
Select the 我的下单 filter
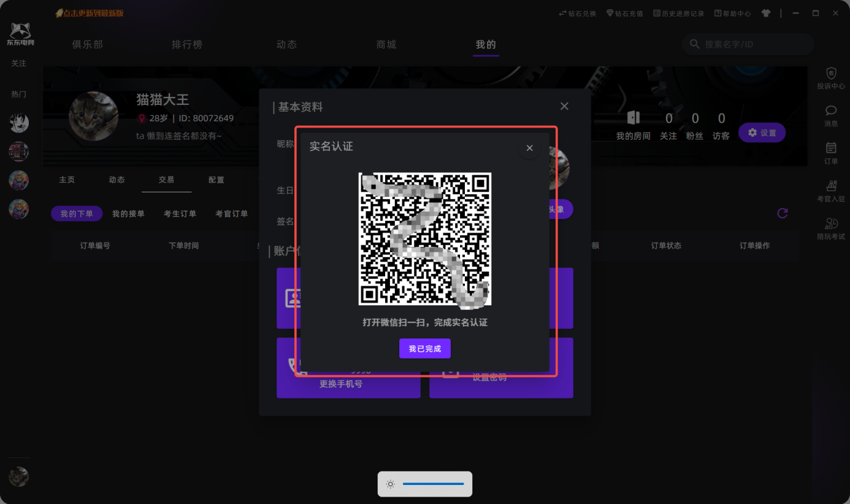(77, 213)
